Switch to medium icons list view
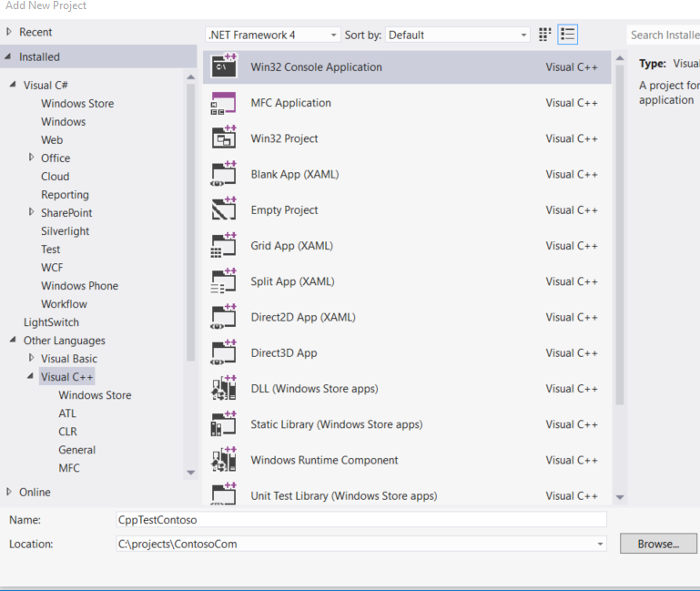 pyautogui.click(x=568, y=35)
